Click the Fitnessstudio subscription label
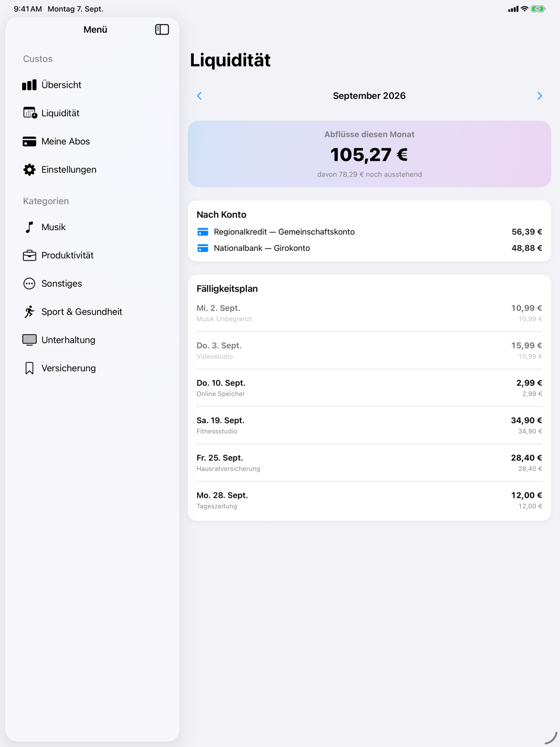The image size is (560, 747). click(217, 432)
